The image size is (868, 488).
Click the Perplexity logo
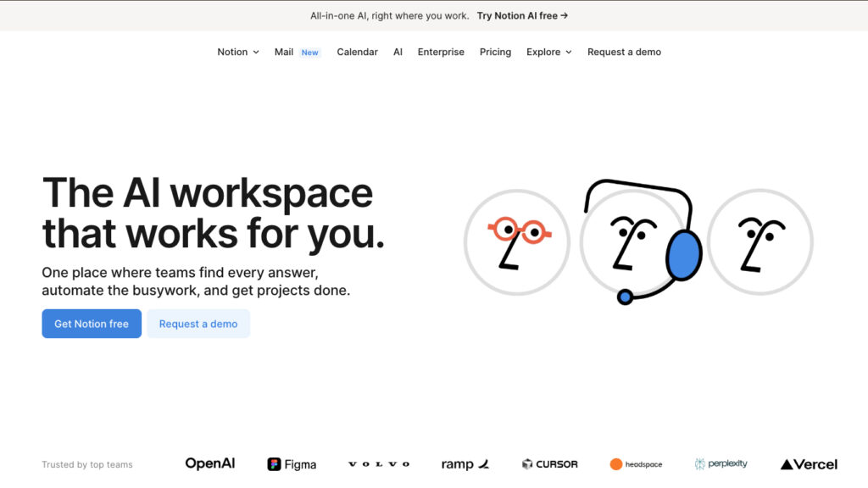pyautogui.click(x=721, y=463)
